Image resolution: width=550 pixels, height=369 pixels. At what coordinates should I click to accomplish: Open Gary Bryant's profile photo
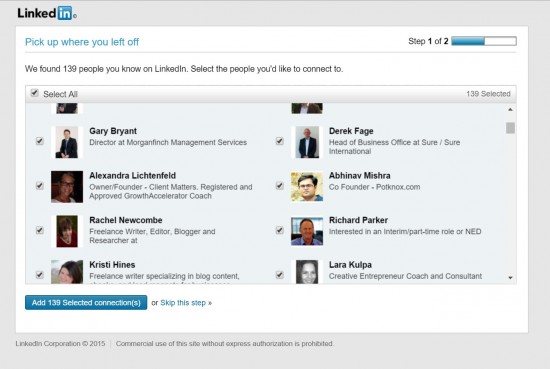point(67,142)
